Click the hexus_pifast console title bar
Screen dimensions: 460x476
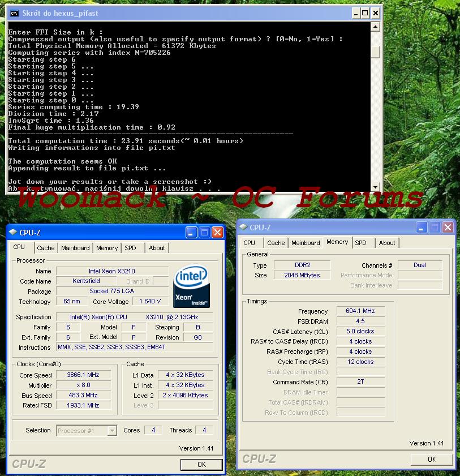194,13
